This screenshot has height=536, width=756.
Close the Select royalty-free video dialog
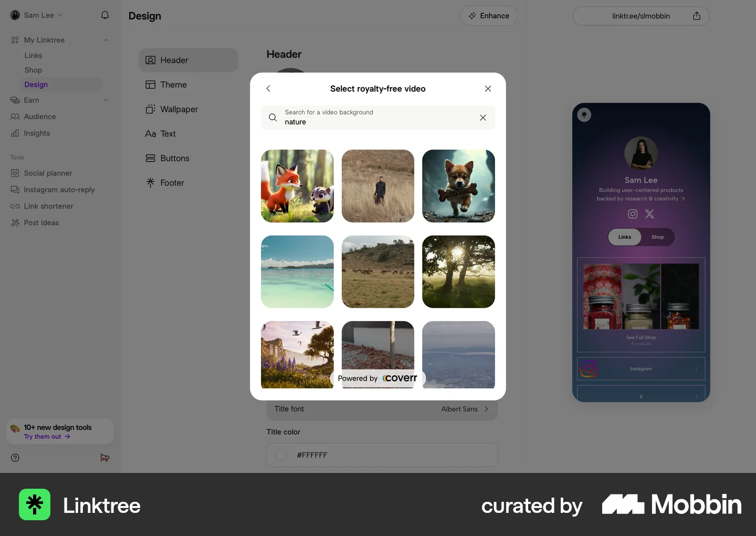click(x=488, y=89)
